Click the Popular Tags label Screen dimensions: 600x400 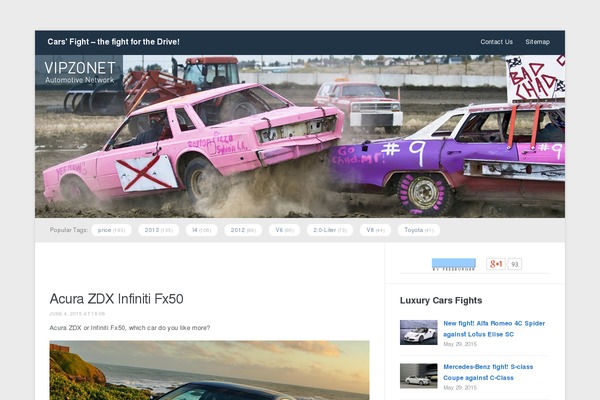coord(68,230)
